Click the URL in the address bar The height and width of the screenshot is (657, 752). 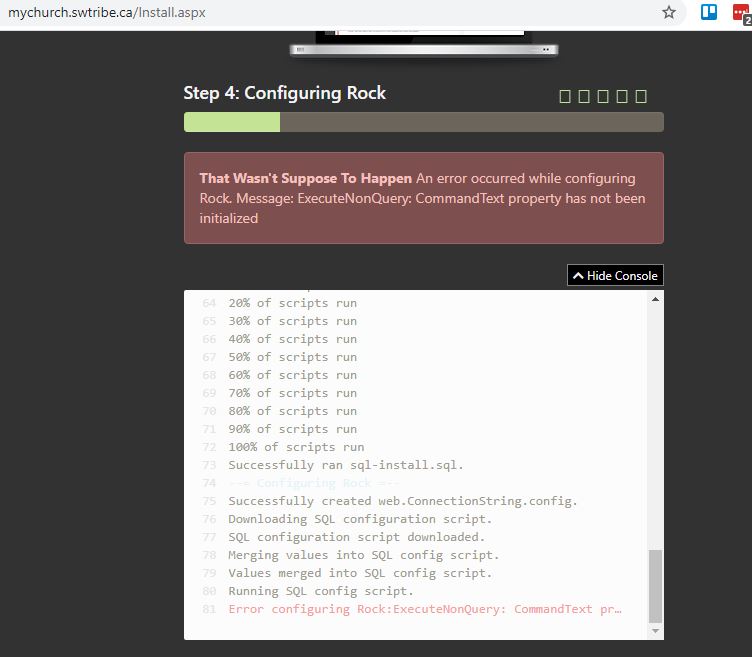pyautogui.click(x=106, y=12)
